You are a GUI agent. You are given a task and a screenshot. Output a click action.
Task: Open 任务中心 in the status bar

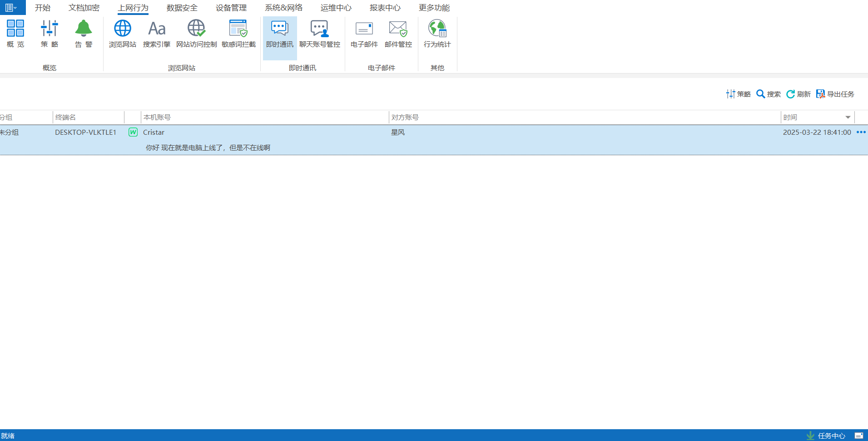[827, 436]
